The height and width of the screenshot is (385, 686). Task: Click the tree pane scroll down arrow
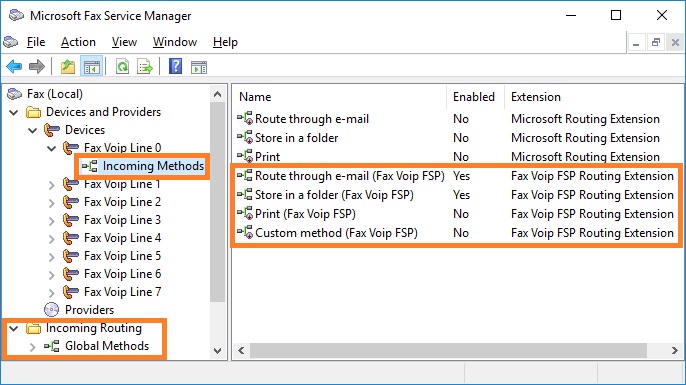tap(217, 350)
